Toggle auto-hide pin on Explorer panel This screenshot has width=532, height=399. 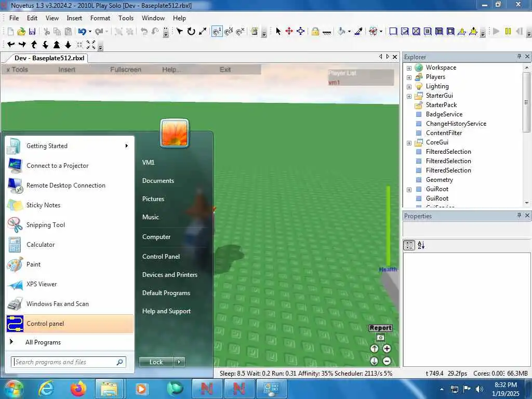519,56
